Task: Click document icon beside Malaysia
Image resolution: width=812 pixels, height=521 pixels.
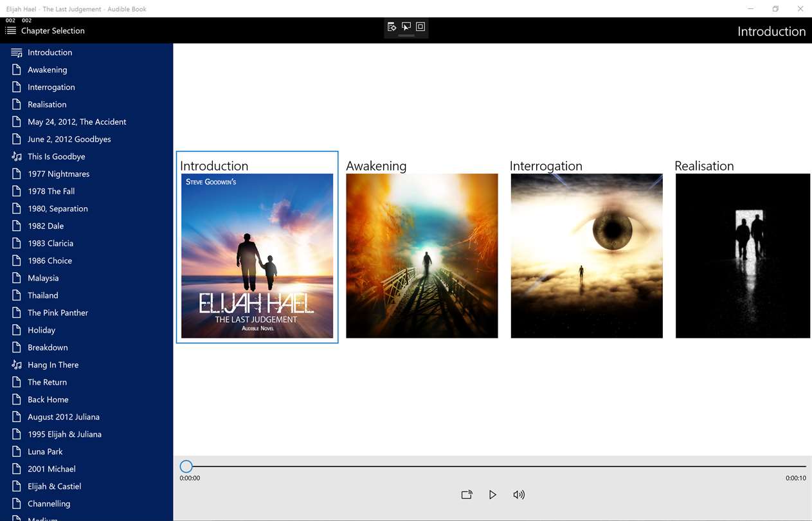Action: pos(17,278)
